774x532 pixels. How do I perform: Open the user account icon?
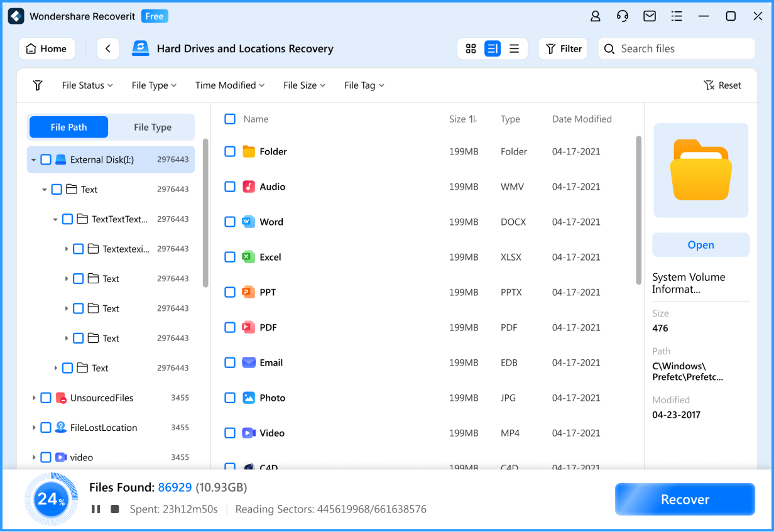[596, 16]
